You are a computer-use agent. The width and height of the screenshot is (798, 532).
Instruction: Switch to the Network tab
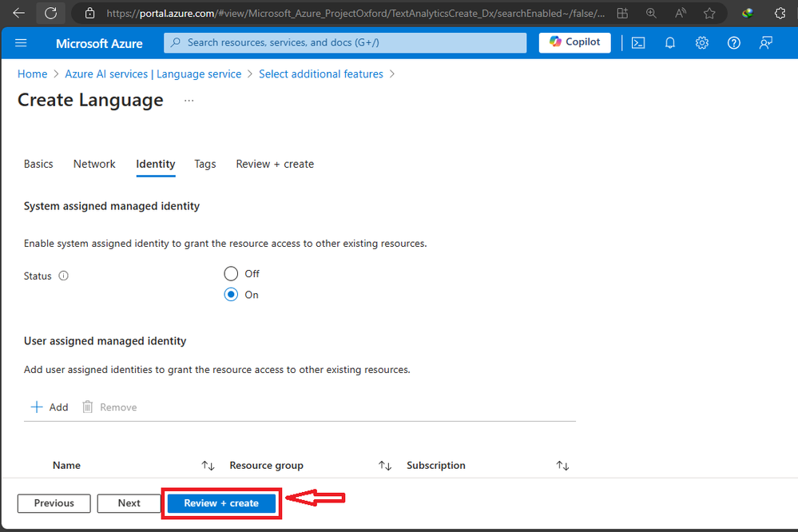pos(94,164)
